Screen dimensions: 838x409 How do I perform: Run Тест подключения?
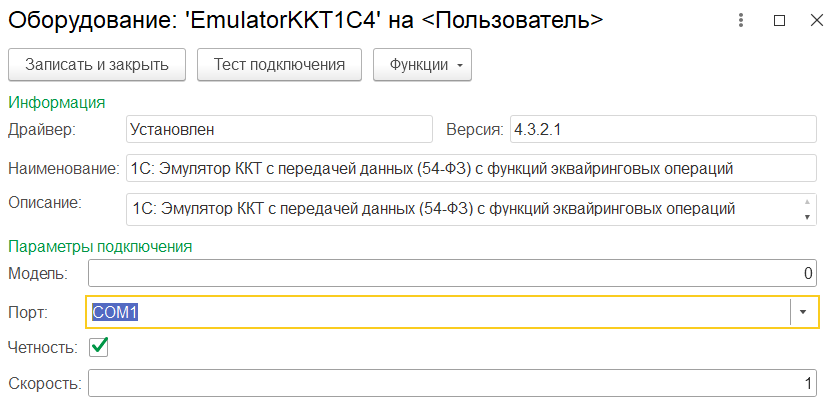click(279, 65)
